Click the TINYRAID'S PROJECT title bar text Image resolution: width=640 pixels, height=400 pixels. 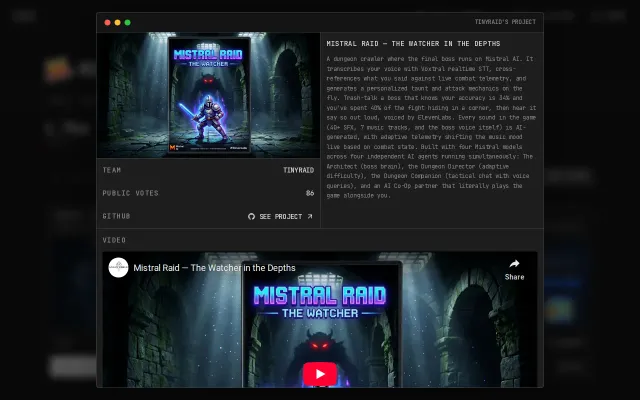tap(505, 22)
